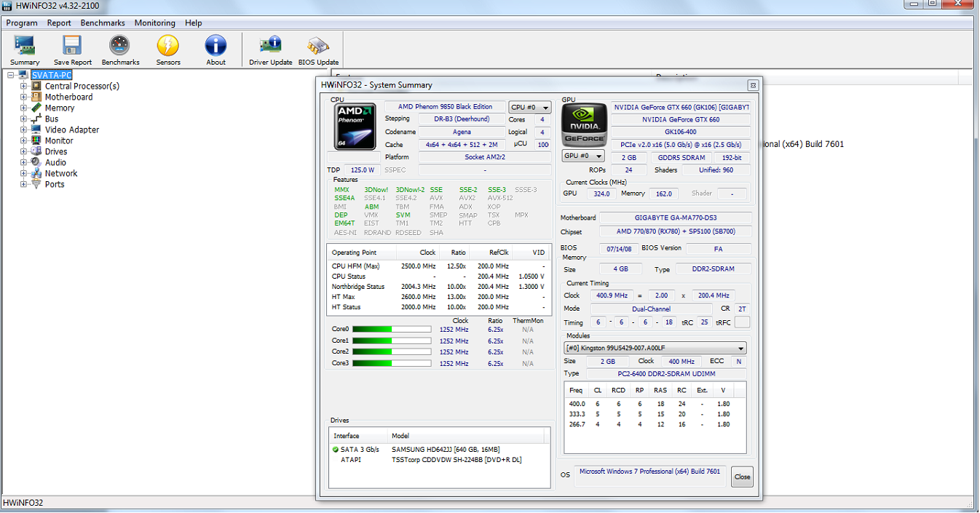Open the Monitoring menu
This screenshot has width=980, height=513.
tap(154, 23)
